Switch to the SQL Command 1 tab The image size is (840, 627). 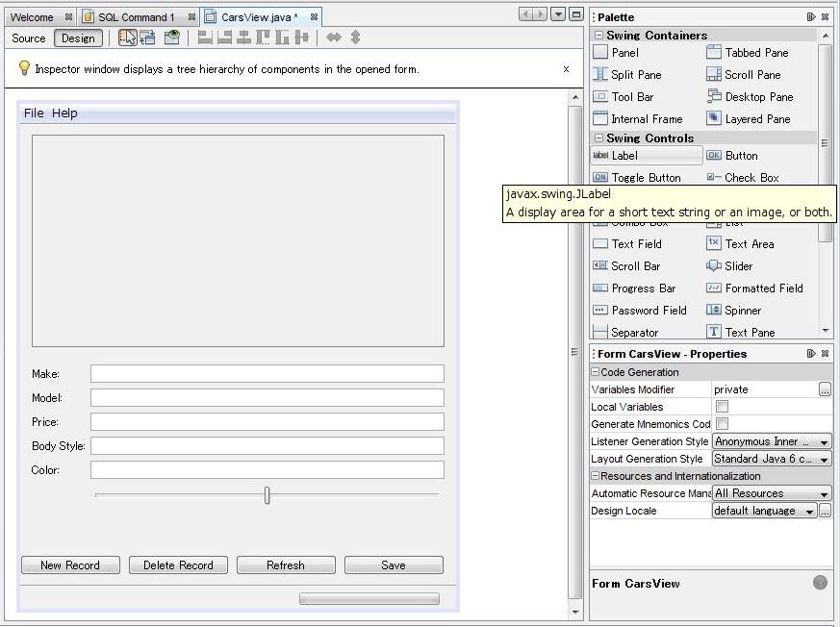[x=136, y=17]
